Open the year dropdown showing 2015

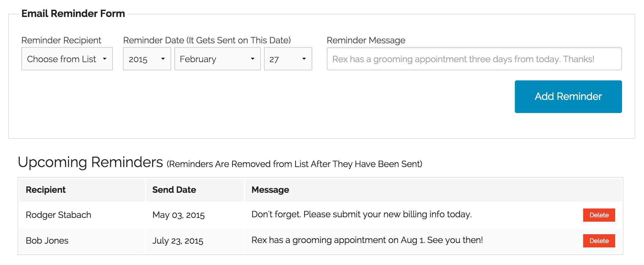pos(147,59)
